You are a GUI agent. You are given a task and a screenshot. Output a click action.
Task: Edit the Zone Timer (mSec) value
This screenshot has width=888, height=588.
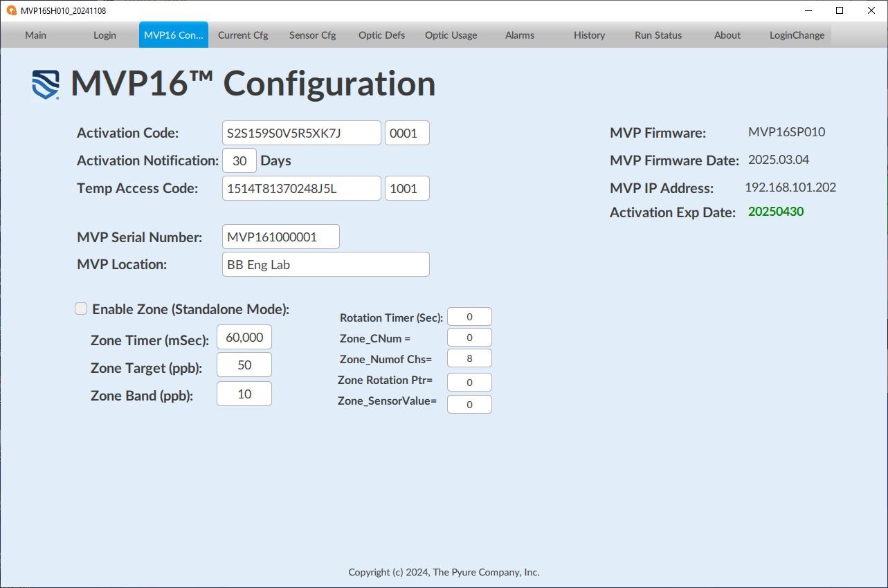point(244,337)
